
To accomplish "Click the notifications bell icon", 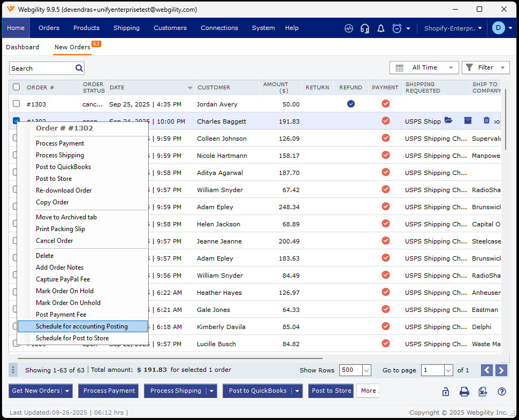I will point(381,28).
